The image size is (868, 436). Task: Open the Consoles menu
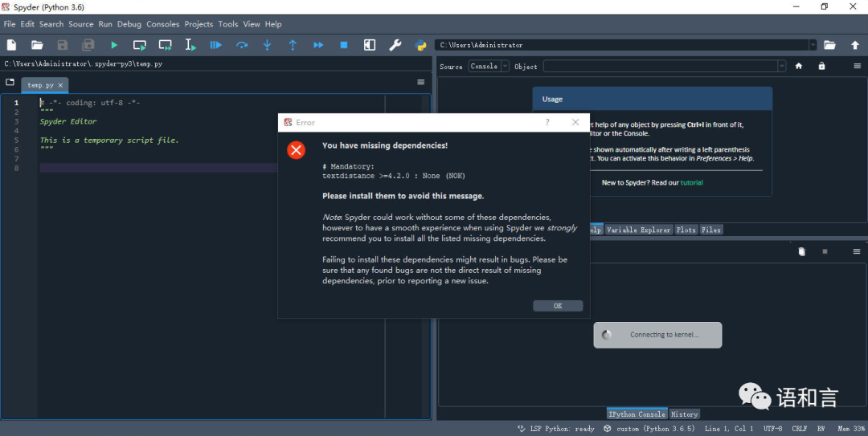(162, 24)
